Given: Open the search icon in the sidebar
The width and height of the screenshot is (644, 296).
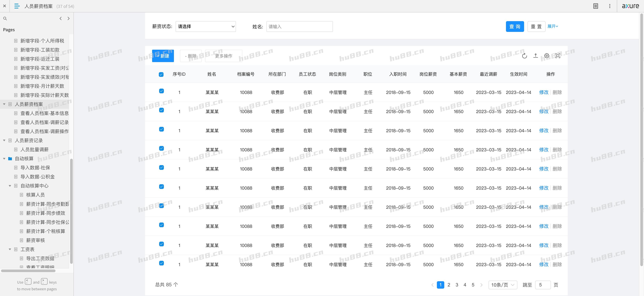Looking at the screenshot, I should pyautogui.click(x=5, y=18).
